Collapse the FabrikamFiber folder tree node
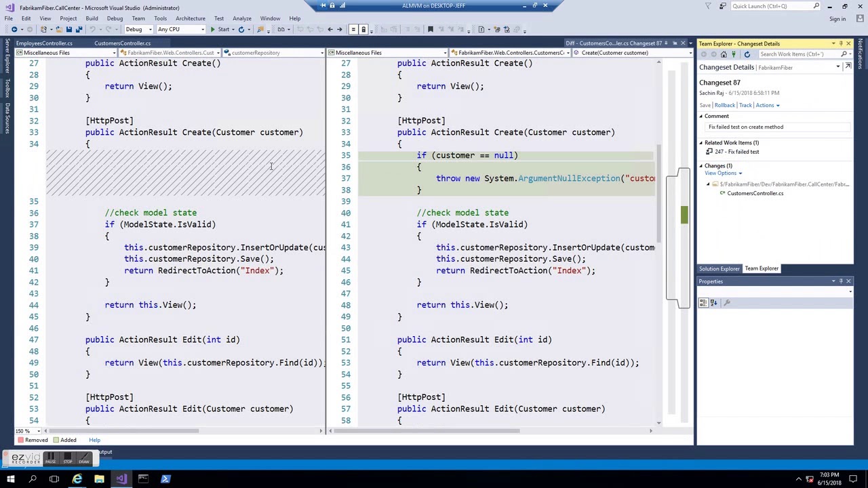The width and height of the screenshot is (868, 488). [x=708, y=184]
